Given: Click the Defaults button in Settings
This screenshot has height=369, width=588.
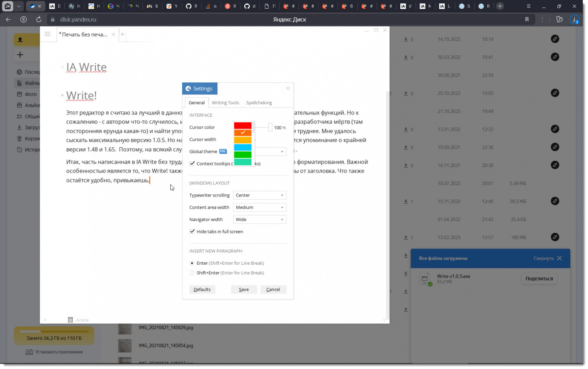Looking at the screenshot, I should point(202,290).
